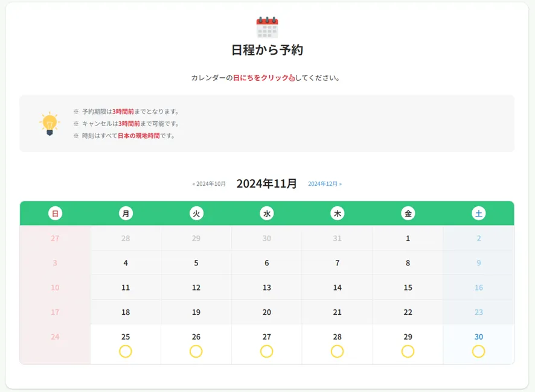Select date 15 in the calendar
The height and width of the screenshot is (392, 535).
point(408,287)
